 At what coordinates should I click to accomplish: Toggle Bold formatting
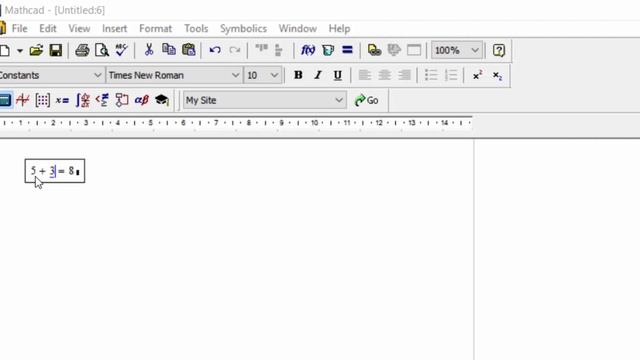click(298, 75)
